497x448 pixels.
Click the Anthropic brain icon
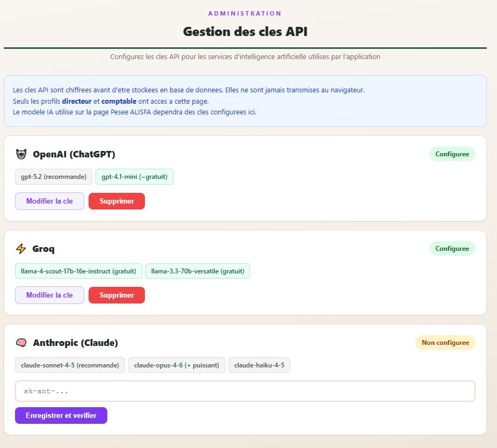[x=21, y=343]
